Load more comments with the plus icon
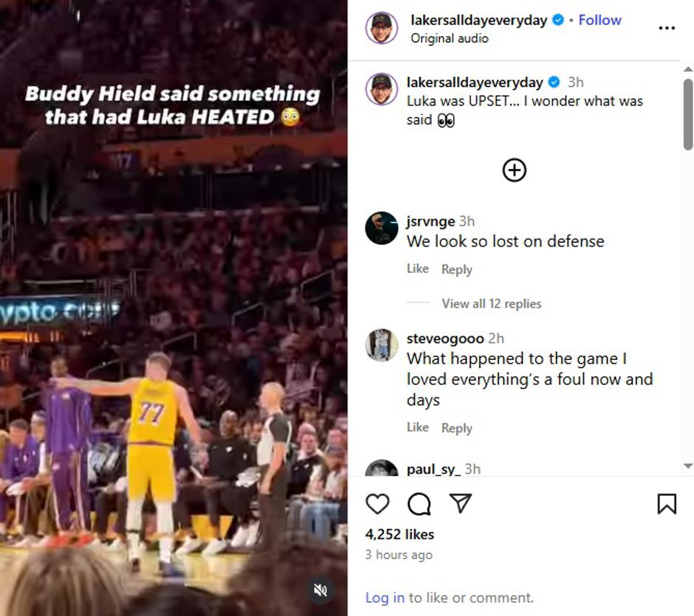Screen dimensions: 694x616 (515, 170)
